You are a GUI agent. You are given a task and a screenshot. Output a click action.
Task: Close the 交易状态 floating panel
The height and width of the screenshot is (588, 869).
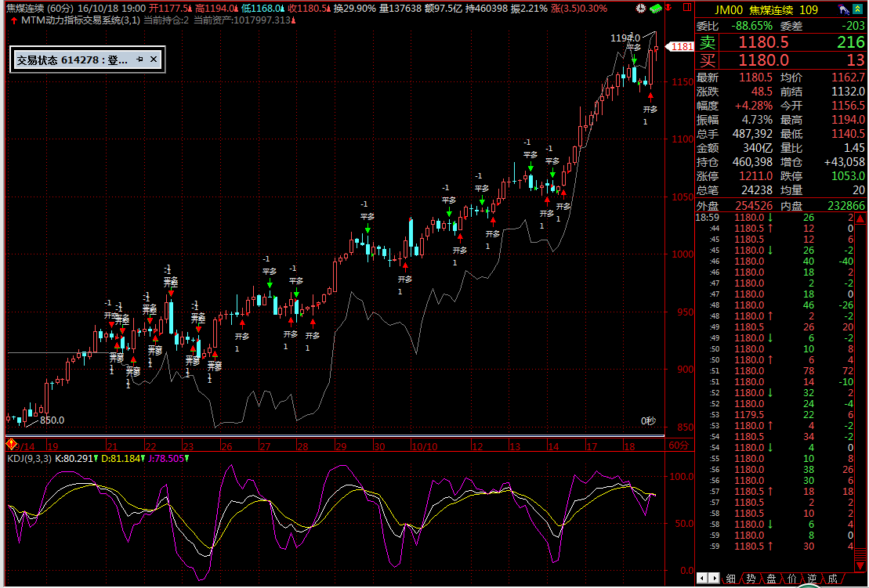tap(154, 60)
